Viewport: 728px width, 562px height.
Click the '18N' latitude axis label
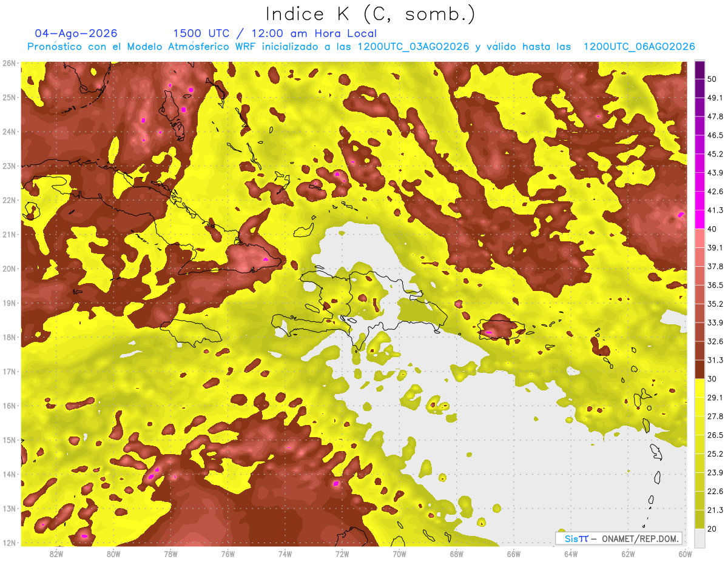8,337
